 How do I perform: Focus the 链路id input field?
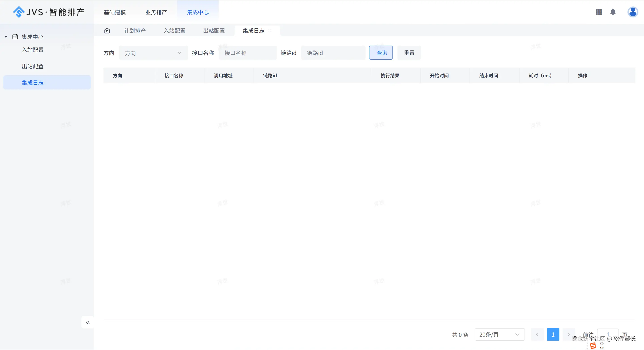(x=333, y=53)
